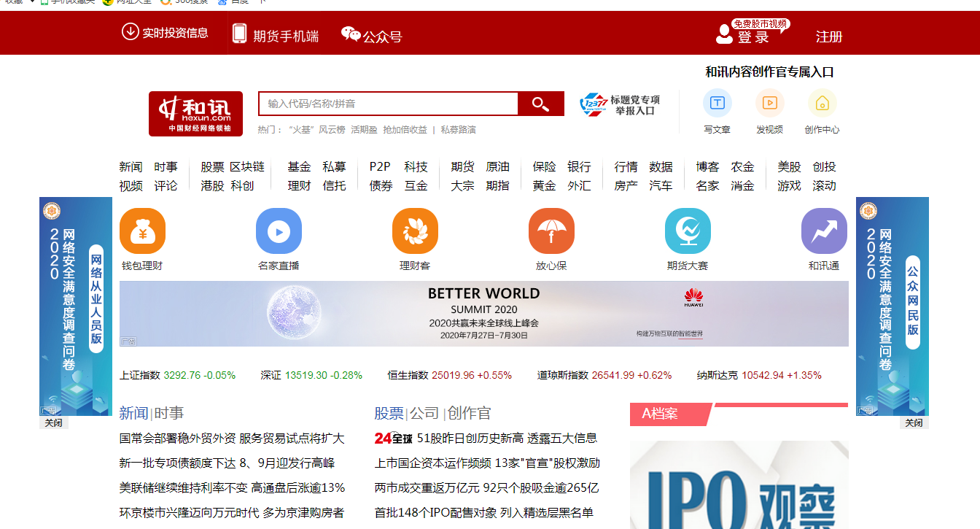Click the 公众号 WeChat icon
980x529 pixels.
pos(351,34)
